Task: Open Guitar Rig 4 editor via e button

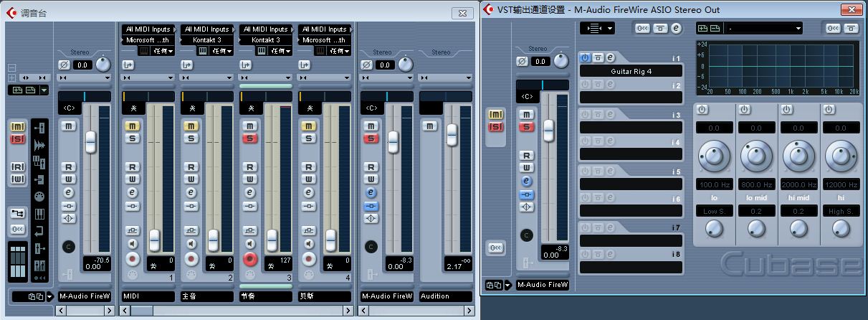Action: (610, 57)
